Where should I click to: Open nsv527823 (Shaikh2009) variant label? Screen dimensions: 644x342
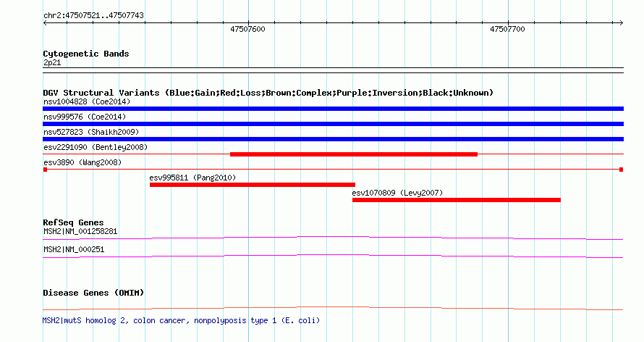(x=91, y=132)
